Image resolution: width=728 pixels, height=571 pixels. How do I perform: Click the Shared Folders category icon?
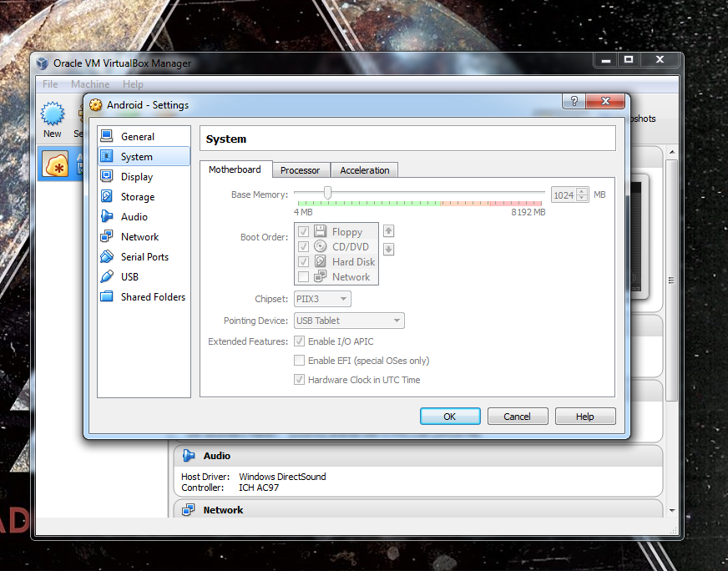point(107,296)
